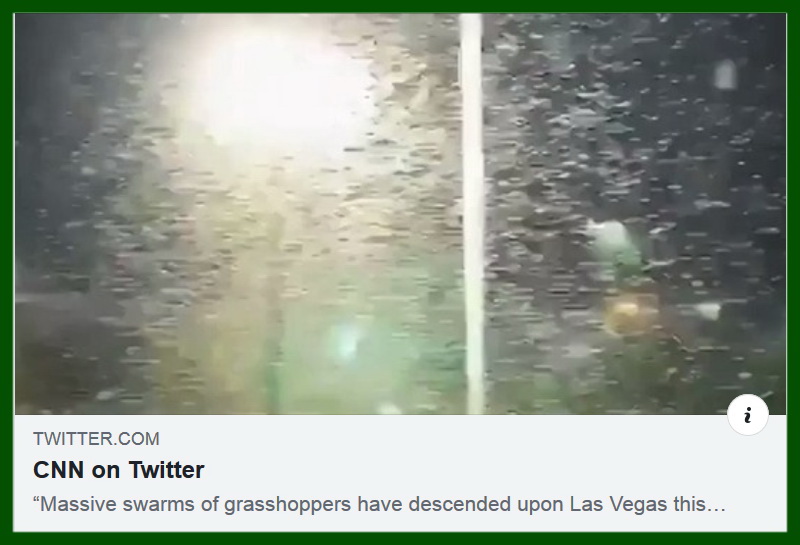Screen dimensions: 800x545
Task: Click the "CNN on Twitter" headline link
Action: point(118,470)
